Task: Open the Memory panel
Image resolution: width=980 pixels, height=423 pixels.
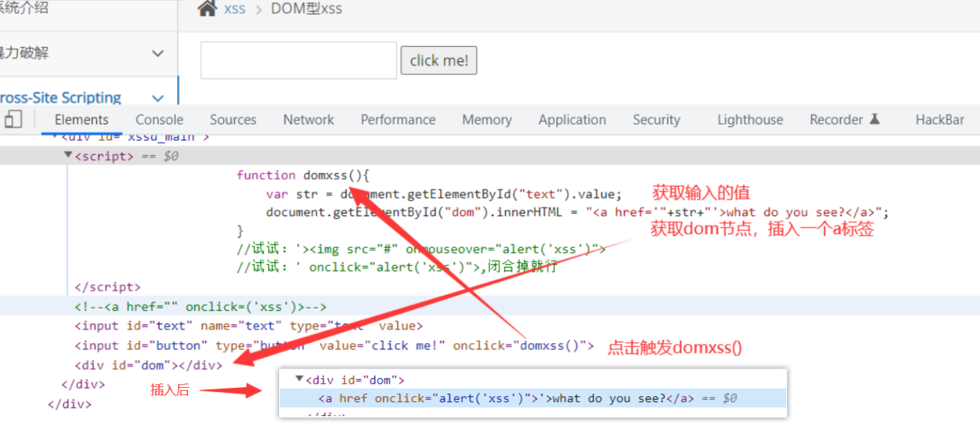Action: pyautogui.click(x=487, y=119)
